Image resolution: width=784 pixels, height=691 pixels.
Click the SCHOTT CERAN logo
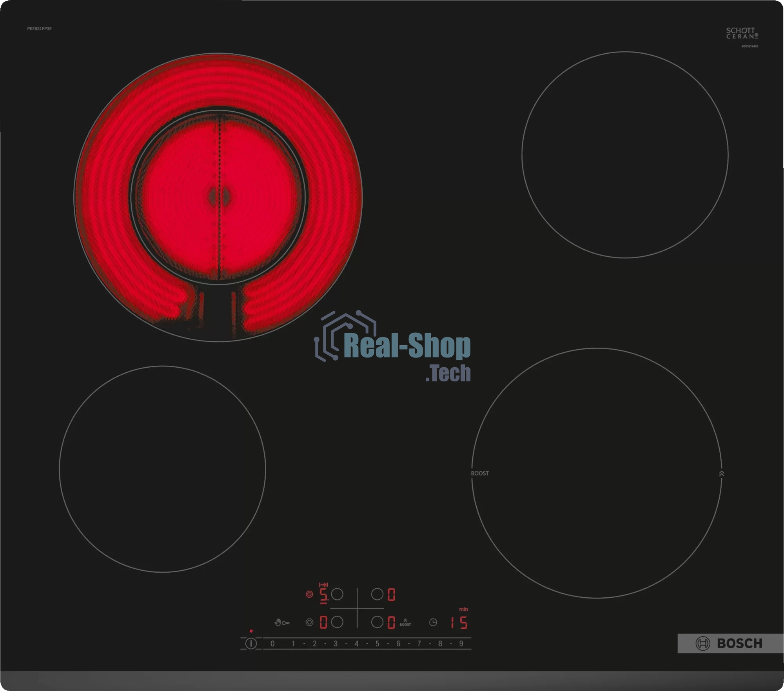tap(742, 33)
